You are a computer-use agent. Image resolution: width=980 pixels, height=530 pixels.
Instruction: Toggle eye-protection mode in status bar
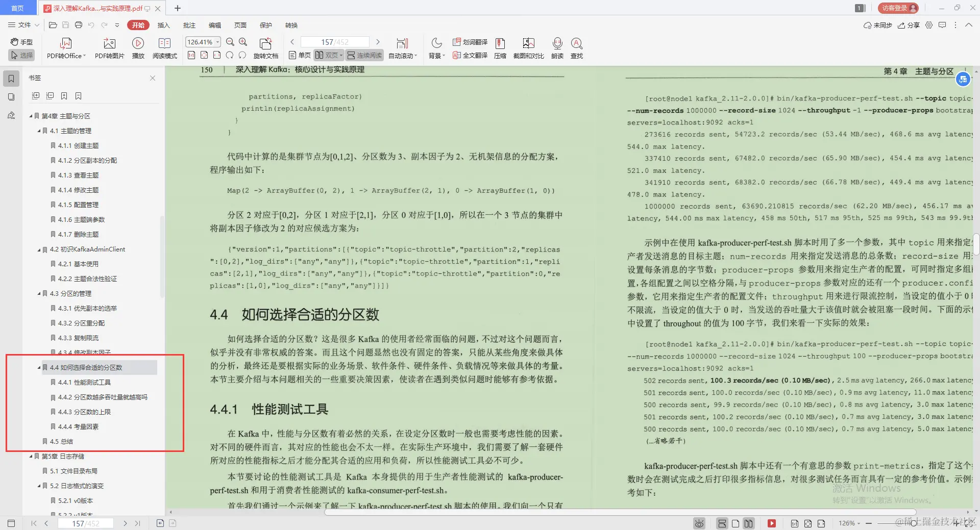(699, 523)
